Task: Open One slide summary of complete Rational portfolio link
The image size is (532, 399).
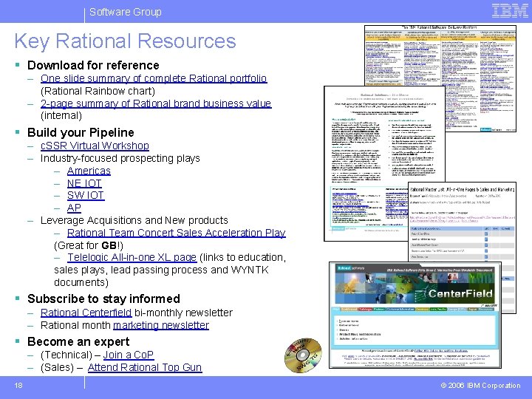Action: [x=154, y=78]
